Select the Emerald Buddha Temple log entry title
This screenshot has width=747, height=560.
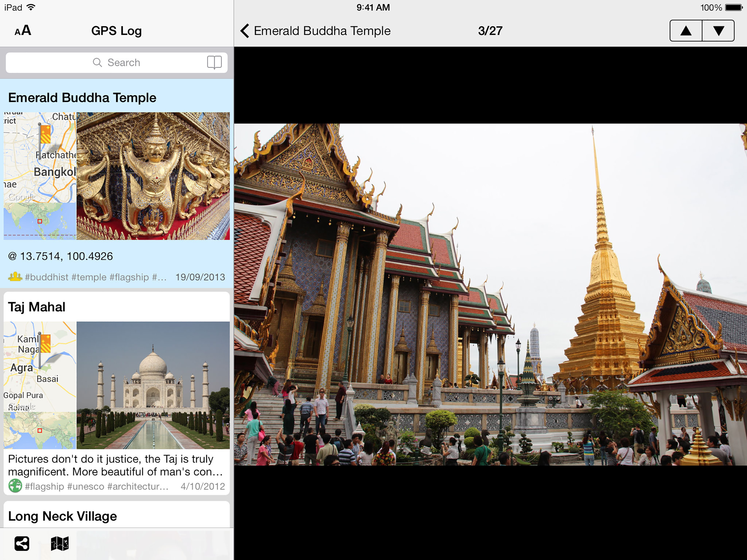[x=82, y=98]
